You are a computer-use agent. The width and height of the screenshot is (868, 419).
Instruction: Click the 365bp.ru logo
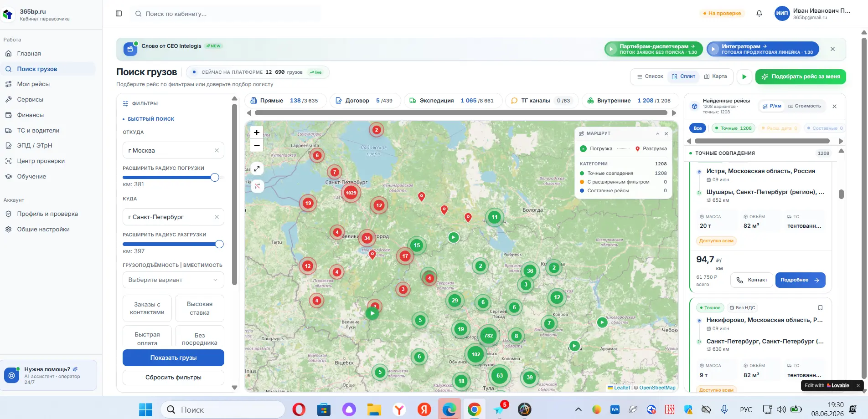(8, 15)
